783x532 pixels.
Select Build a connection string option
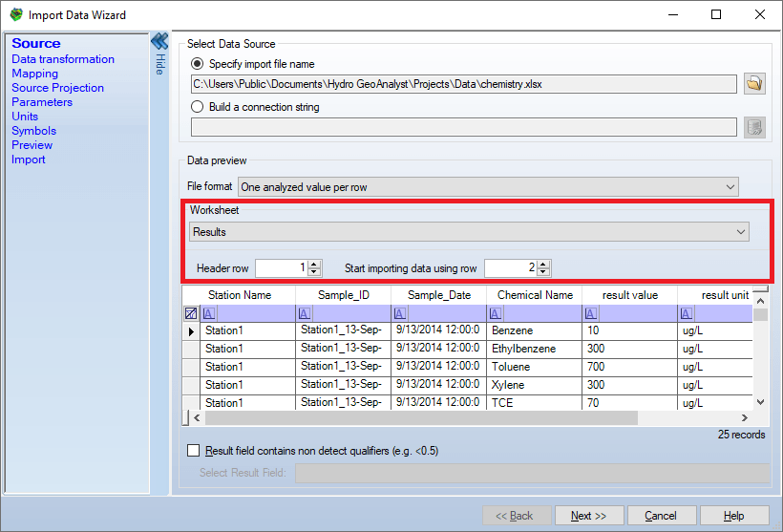pos(198,107)
